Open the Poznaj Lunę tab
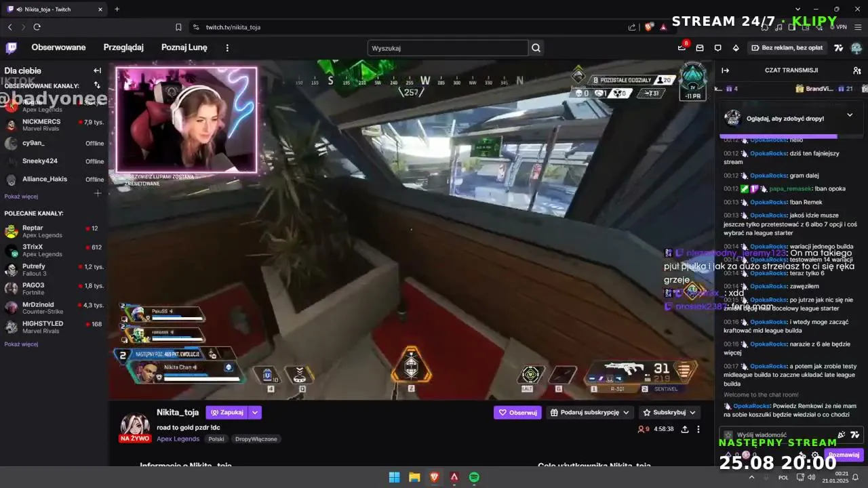868x488 pixels. [x=184, y=47]
